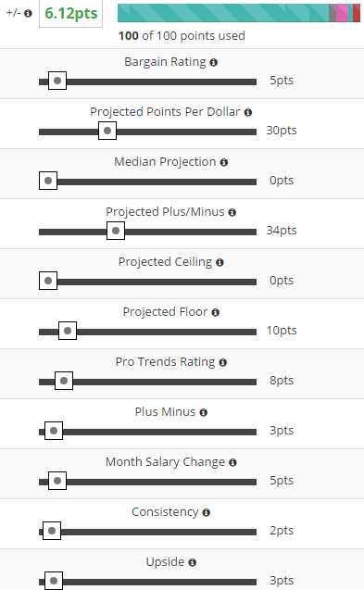Click the Upside info icon
The width and height of the screenshot is (364, 590).
click(x=193, y=563)
